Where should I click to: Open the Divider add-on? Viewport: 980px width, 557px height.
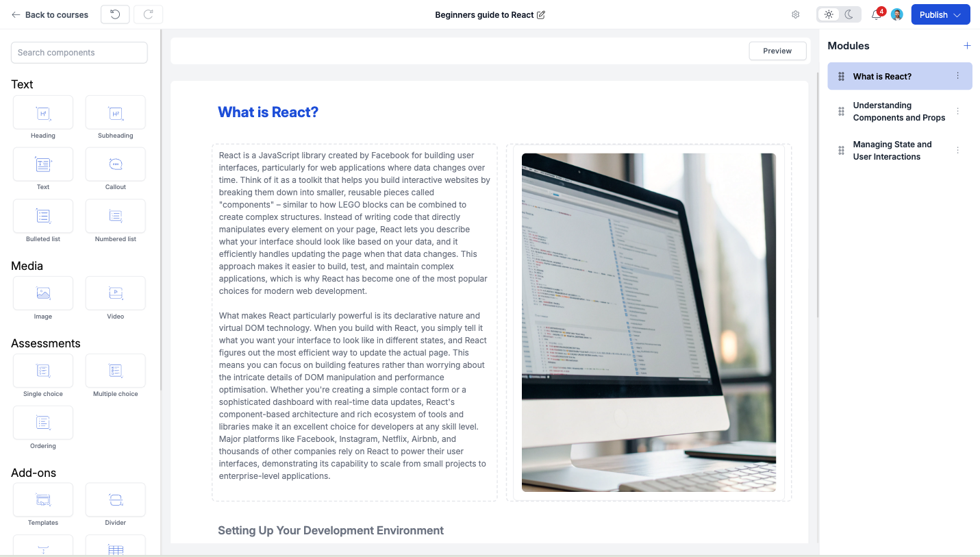point(114,499)
